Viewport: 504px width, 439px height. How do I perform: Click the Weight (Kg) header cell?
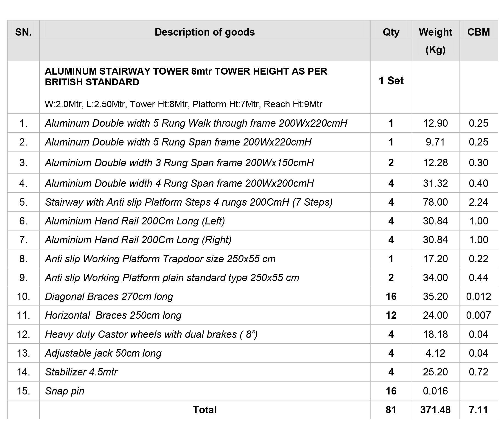click(x=435, y=41)
